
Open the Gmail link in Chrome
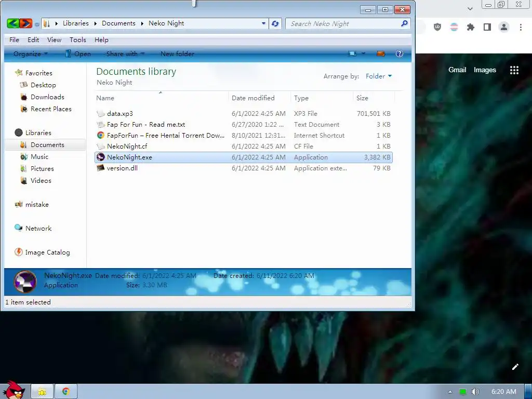(457, 70)
